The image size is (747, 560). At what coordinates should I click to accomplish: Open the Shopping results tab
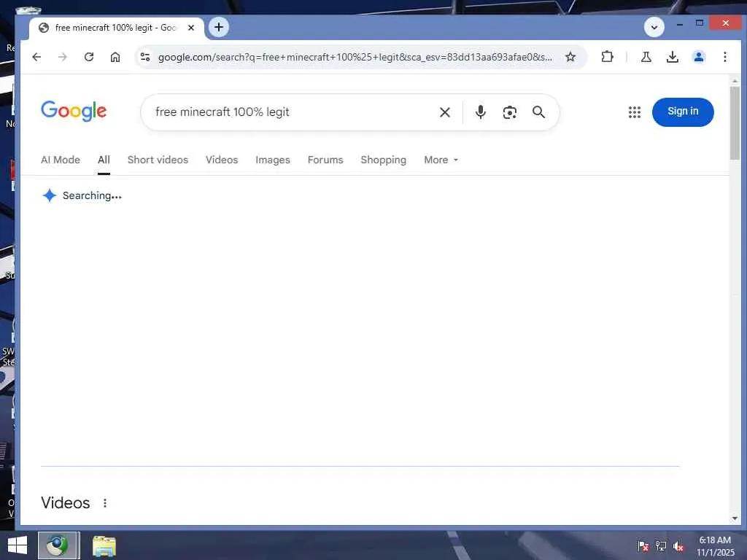tap(384, 160)
